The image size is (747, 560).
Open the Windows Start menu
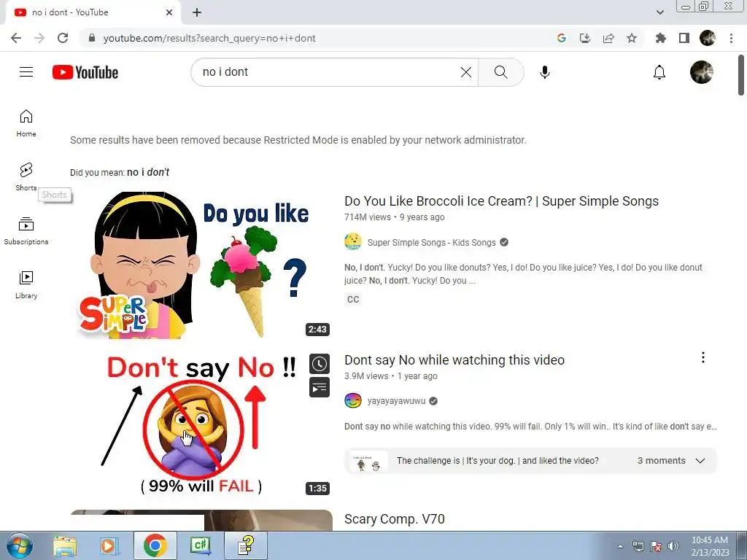point(19,545)
